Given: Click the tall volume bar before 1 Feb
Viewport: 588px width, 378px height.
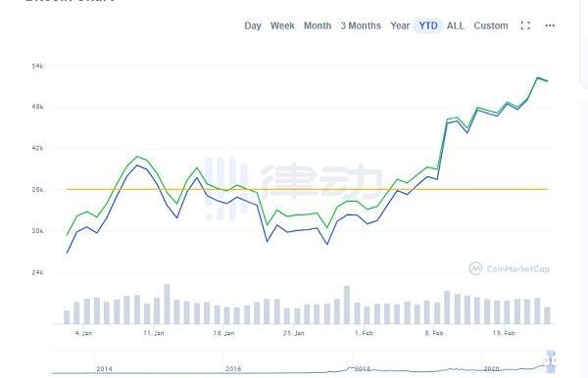Looking at the screenshot, I should pos(347,305).
